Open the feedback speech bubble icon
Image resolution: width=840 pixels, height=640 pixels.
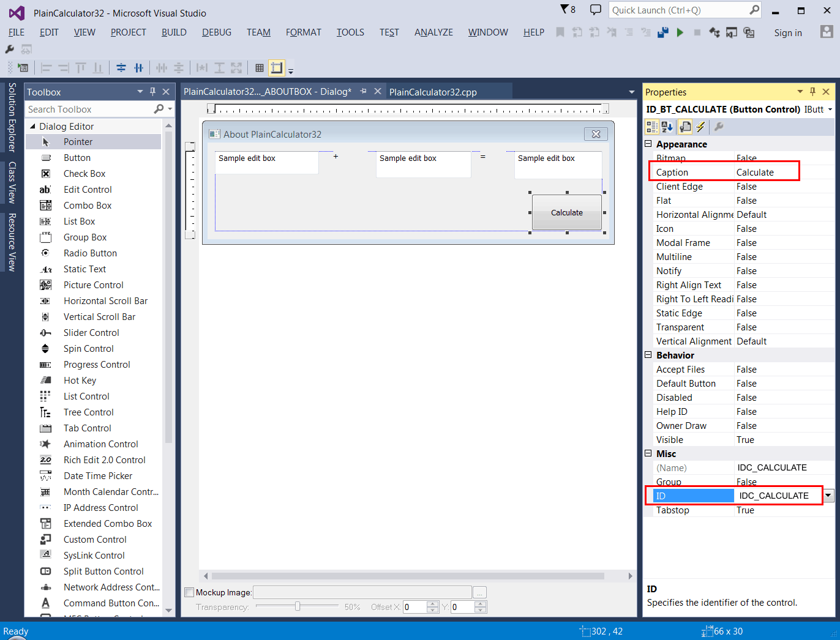595,10
